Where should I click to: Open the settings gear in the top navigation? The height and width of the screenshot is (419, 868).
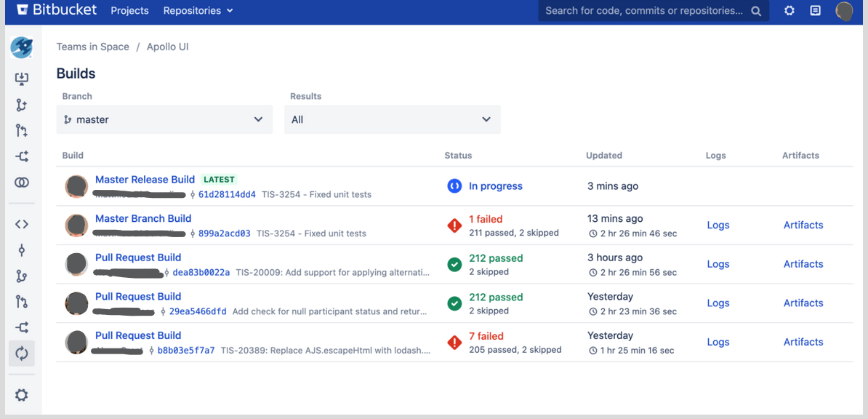pos(789,10)
